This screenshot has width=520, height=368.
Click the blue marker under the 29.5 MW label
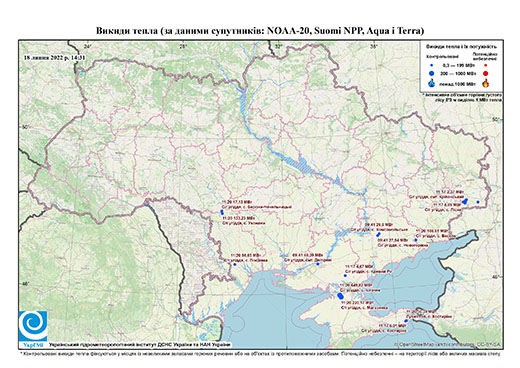coord(378,235)
